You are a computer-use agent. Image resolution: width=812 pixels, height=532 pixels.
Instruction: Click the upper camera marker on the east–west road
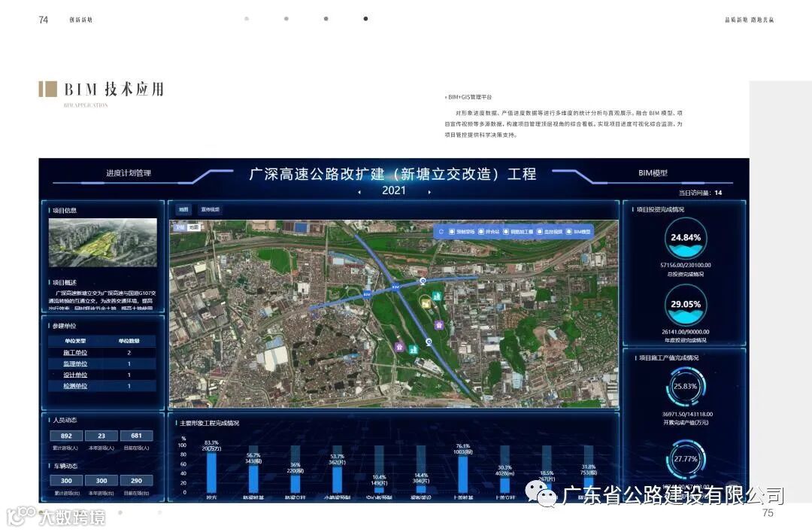click(x=423, y=281)
